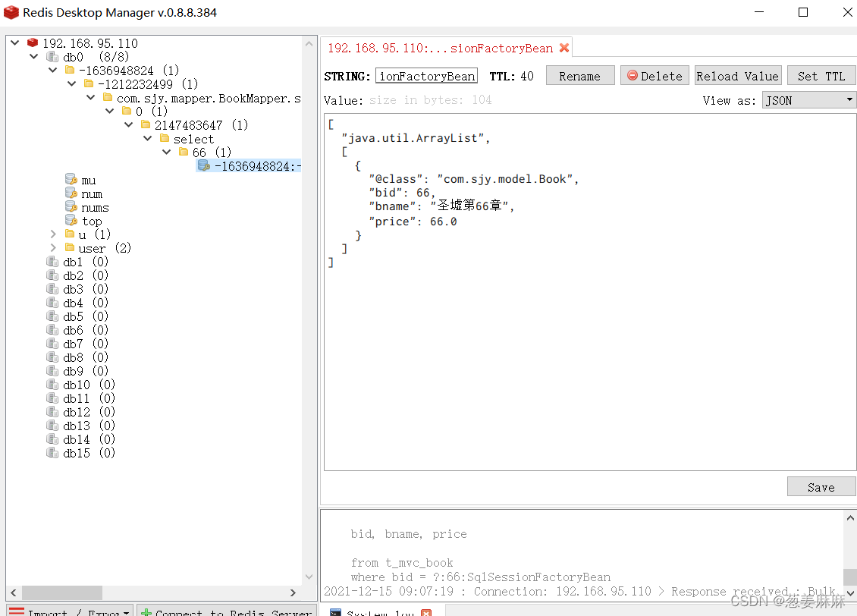Image resolution: width=857 pixels, height=616 pixels.
Task: Click the db15 database icon
Action: (x=52, y=453)
